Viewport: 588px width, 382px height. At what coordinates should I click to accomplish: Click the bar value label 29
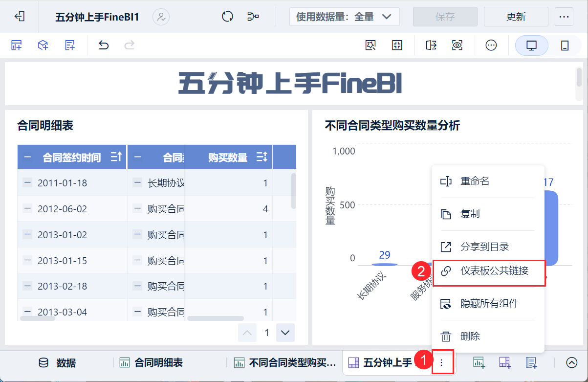coord(385,255)
